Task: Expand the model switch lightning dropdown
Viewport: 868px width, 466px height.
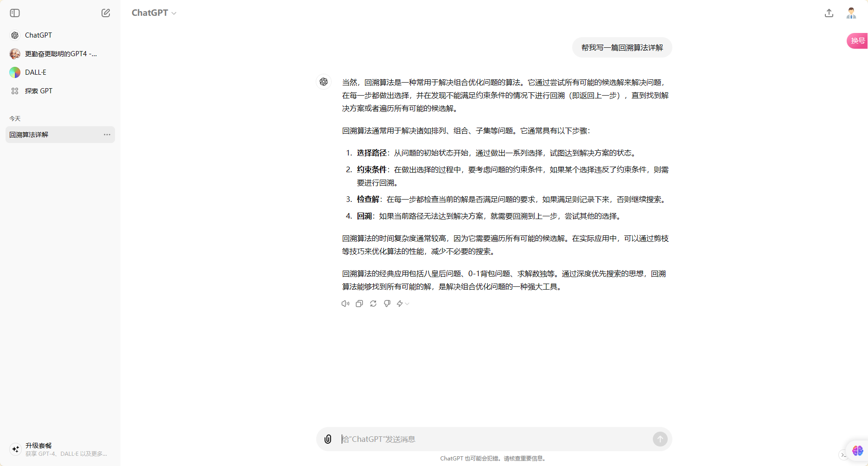Action: [x=402, y=304]
